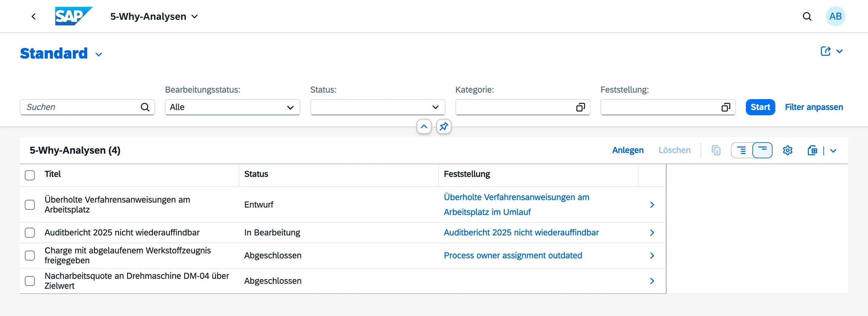
Task: Pin the filter header with the pin icon
Action: point(444,126)
